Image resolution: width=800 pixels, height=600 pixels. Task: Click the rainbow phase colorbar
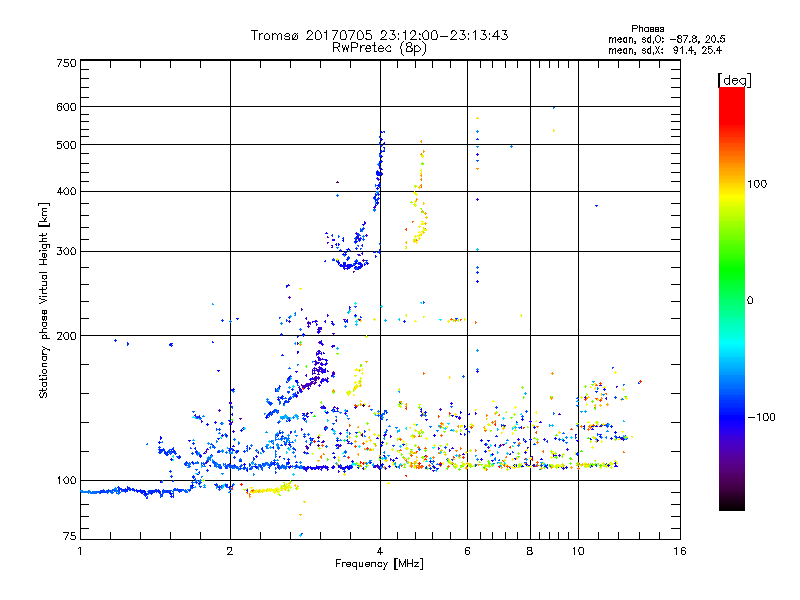point(732,298)
